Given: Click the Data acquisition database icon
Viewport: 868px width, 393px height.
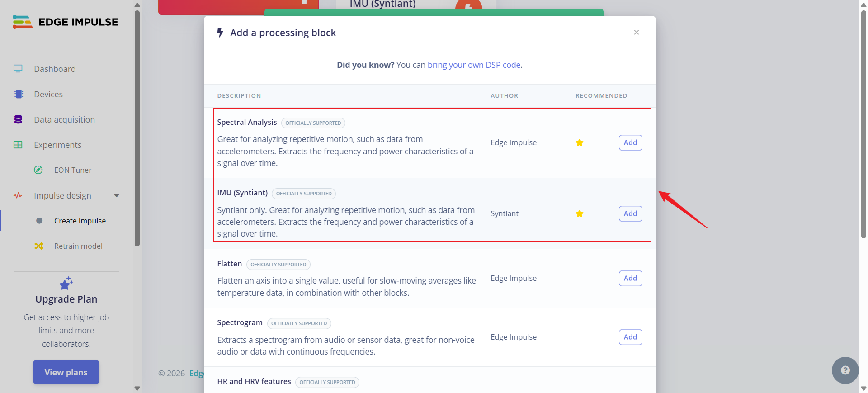Looking at the screenshot, I should pos(18,119).
